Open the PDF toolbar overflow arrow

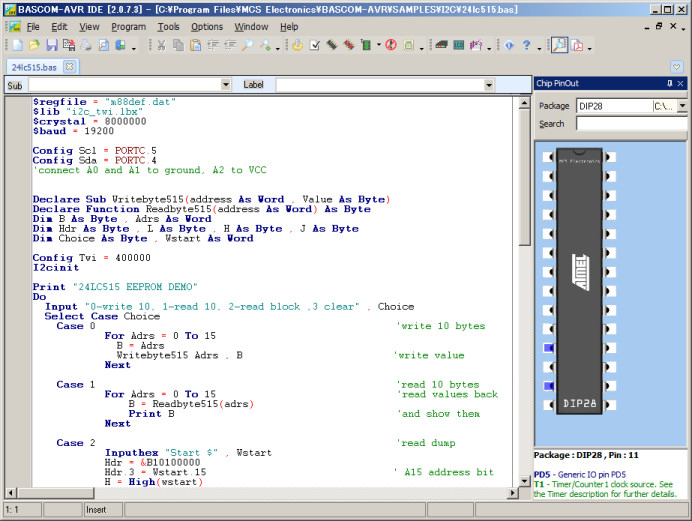tap(590, 48)
